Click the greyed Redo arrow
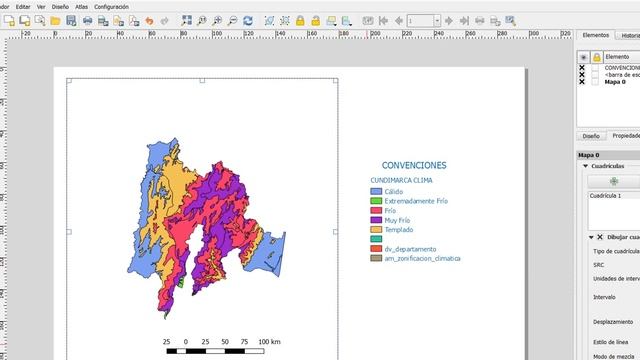The width and height of the screenshot is (640, 360). 164,20
